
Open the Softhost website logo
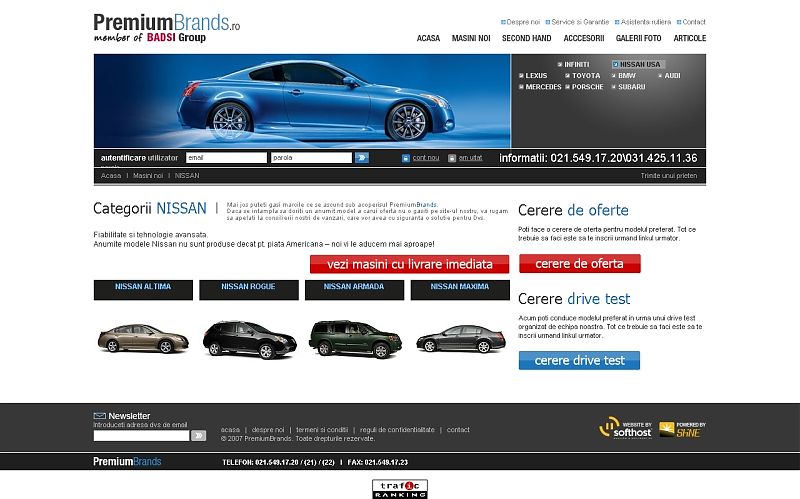(626, 428)
